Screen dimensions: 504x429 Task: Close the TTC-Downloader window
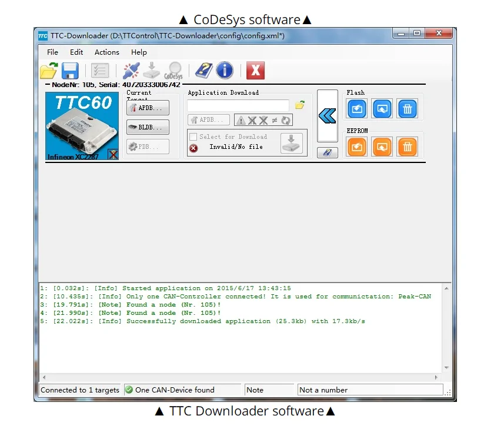(x=439, y=34)
